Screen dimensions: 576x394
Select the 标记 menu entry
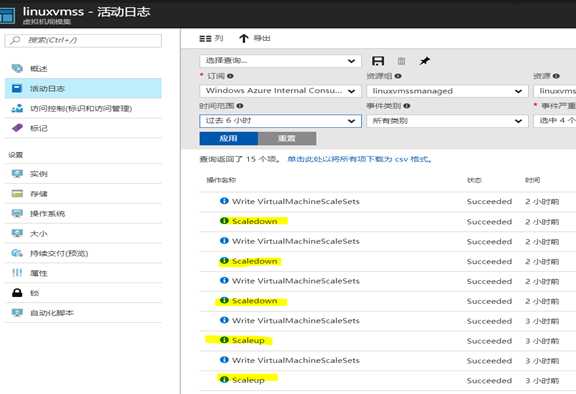point(83,128)
